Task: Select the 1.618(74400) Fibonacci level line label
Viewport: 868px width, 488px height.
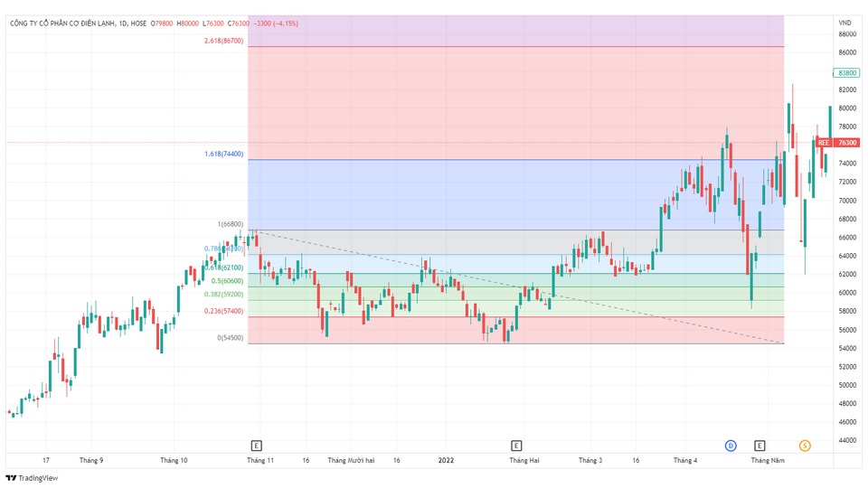Action: point(223,155)
